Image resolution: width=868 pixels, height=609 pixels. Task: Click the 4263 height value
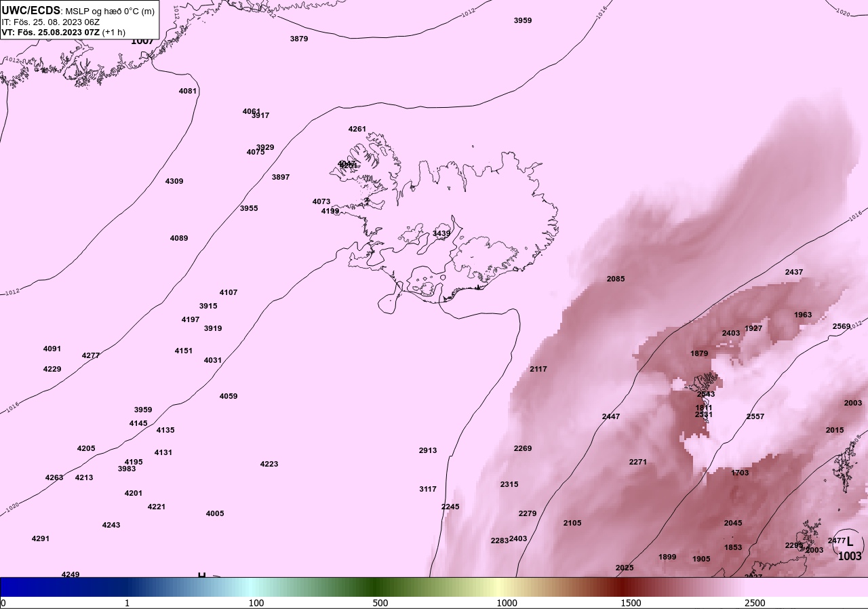54,477
